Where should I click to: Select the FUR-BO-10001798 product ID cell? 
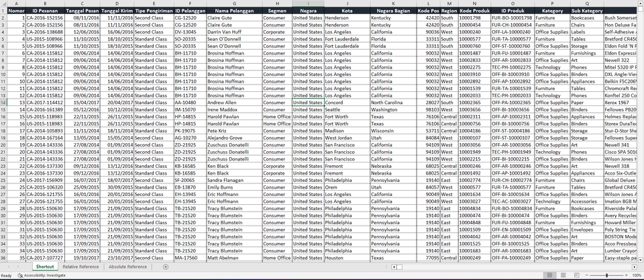pos(513,18)
